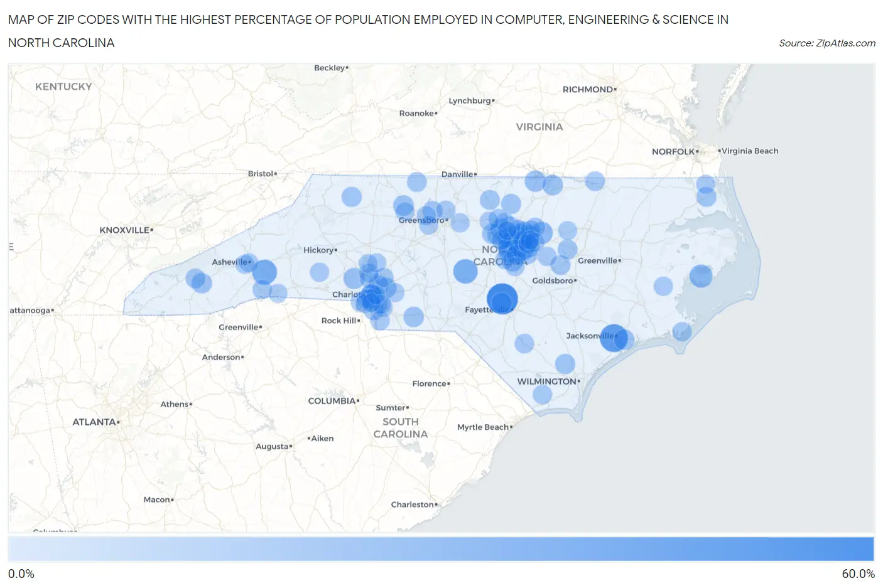The width and height of the screenshot is (883, 588).
Task: Click the Anderson city label
Action: pos(221,358)
